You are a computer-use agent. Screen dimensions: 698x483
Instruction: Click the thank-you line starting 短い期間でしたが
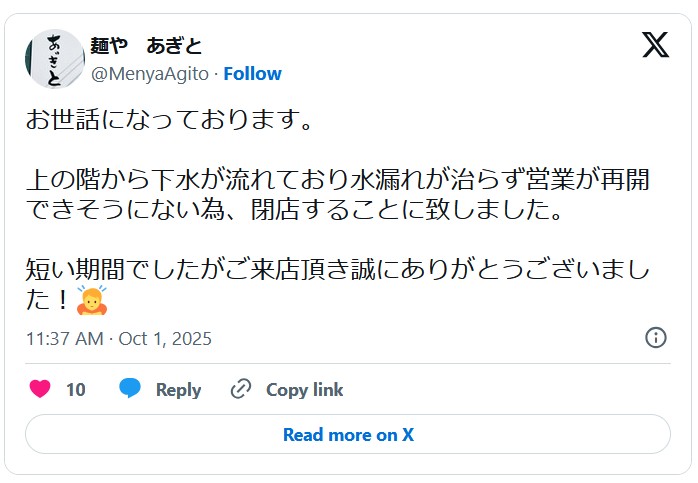click(x=337, y=271)
